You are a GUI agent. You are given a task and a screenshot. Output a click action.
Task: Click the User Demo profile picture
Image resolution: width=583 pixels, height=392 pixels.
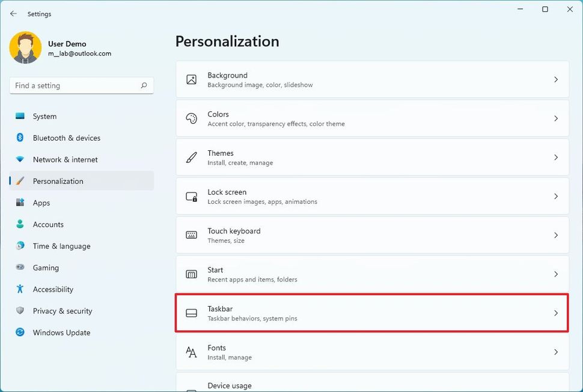tap(25, 47)
